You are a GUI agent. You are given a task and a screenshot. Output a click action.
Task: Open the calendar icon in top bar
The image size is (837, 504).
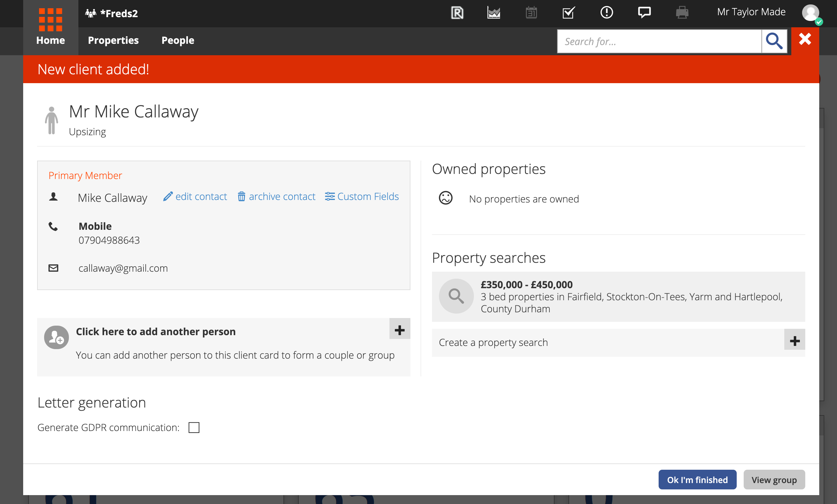(x=531, y=13)
